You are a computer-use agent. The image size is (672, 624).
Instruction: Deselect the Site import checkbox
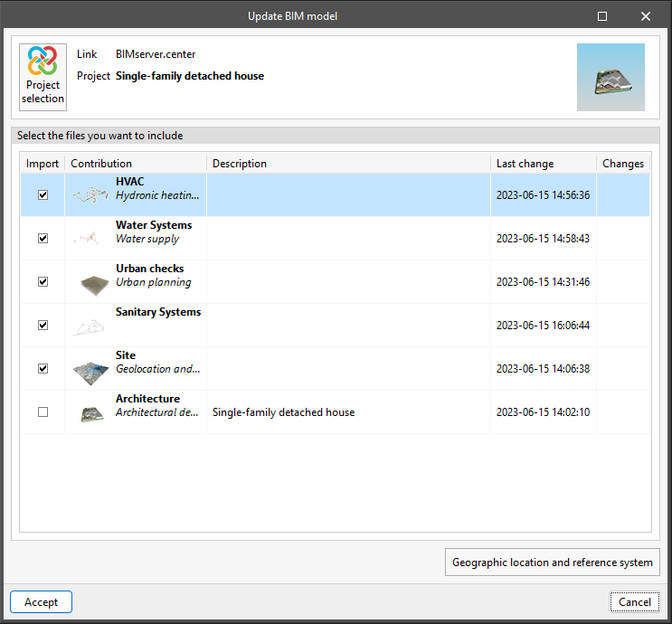pos(43,369)
